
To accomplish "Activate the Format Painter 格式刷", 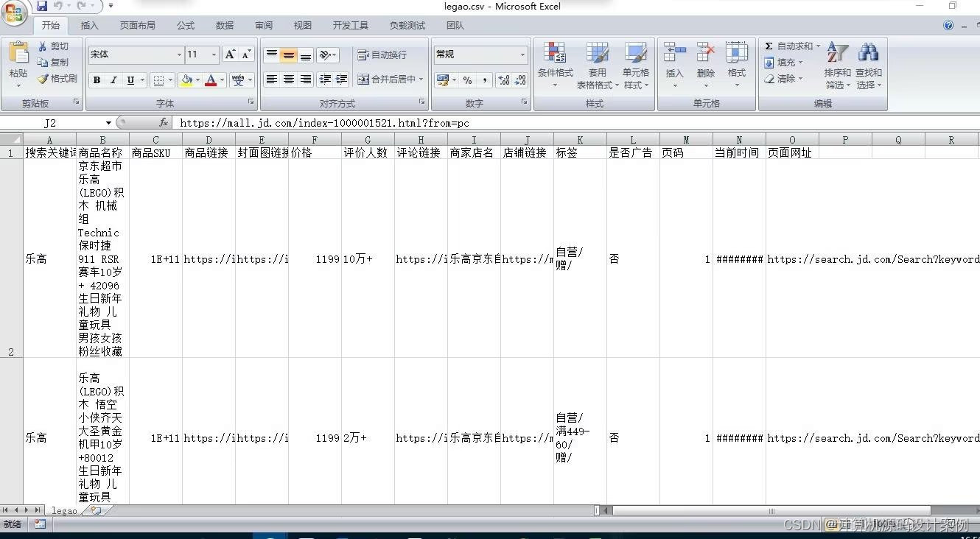I will tap(57, 79).
